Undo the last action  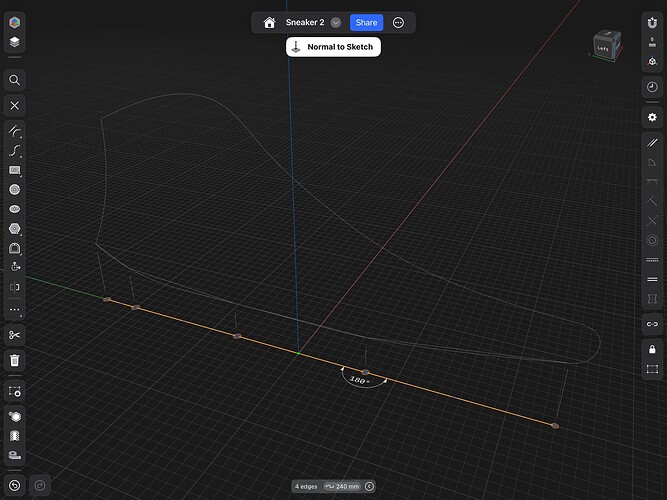pos(14,486)
